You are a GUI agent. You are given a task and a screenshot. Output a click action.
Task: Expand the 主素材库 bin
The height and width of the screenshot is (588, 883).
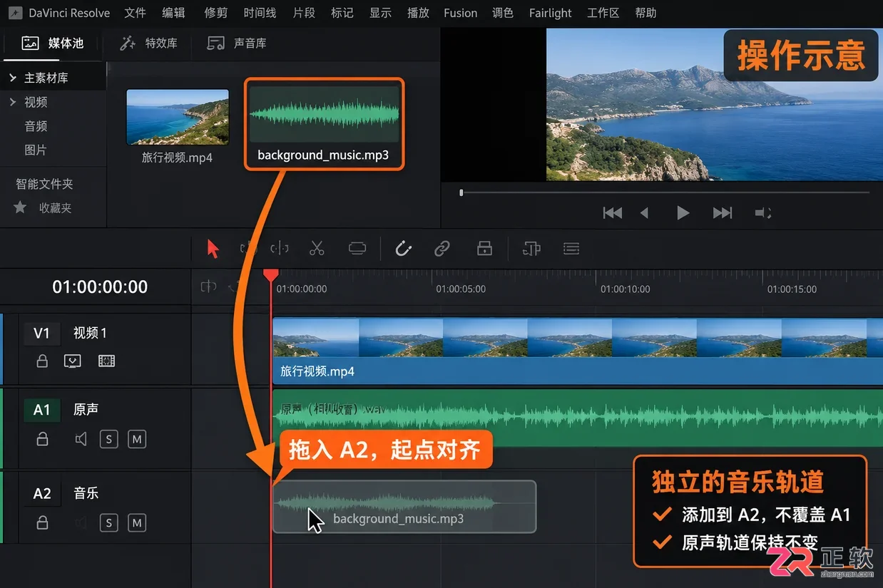pos(13,78)
